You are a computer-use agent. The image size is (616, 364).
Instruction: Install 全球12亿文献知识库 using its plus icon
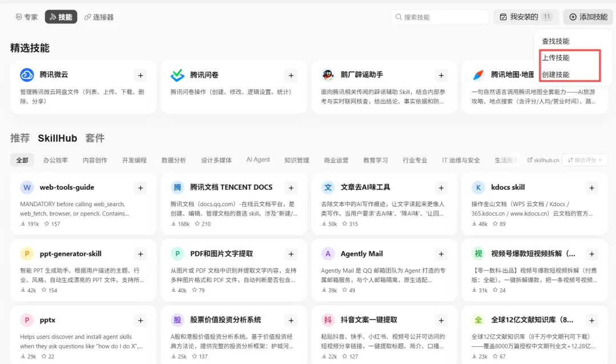click(x=591, y=321)
